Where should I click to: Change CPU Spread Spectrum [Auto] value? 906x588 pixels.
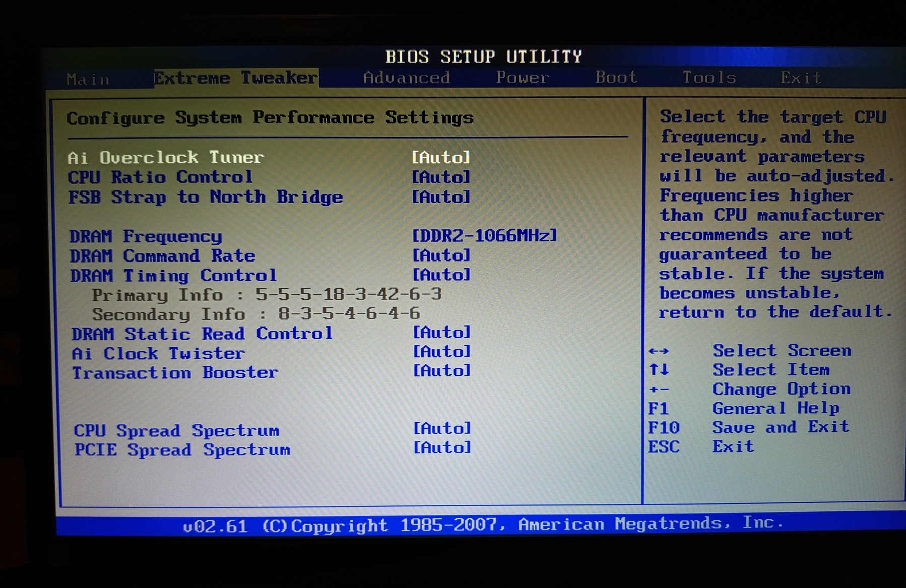point(442,428)
